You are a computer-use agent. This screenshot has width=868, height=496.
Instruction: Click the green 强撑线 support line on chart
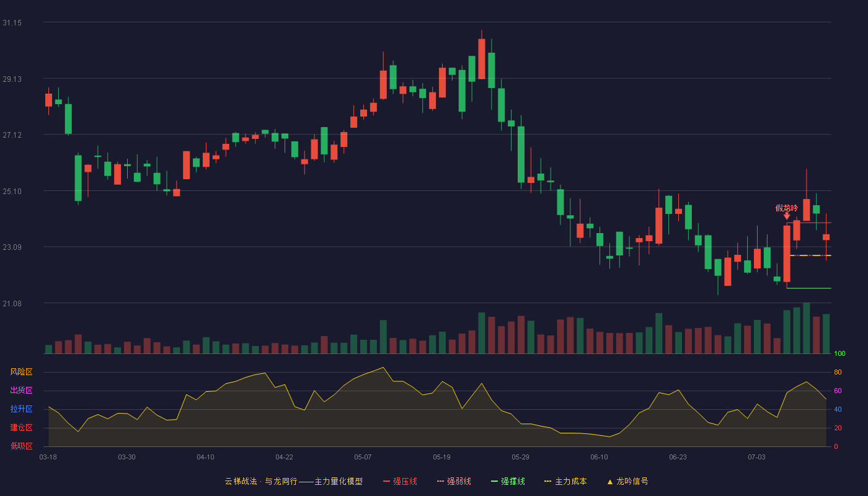pyautogui.click(x=808, y=288)
